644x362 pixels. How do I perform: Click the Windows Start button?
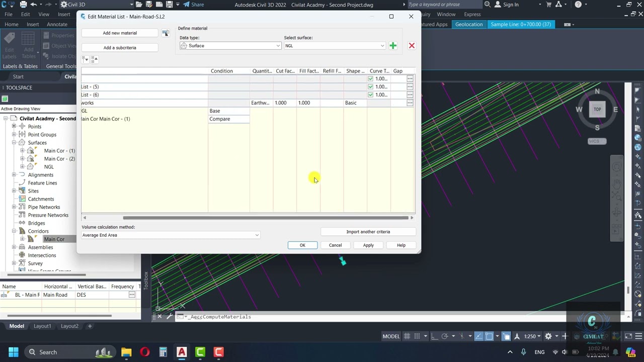[x=14, y=352]
